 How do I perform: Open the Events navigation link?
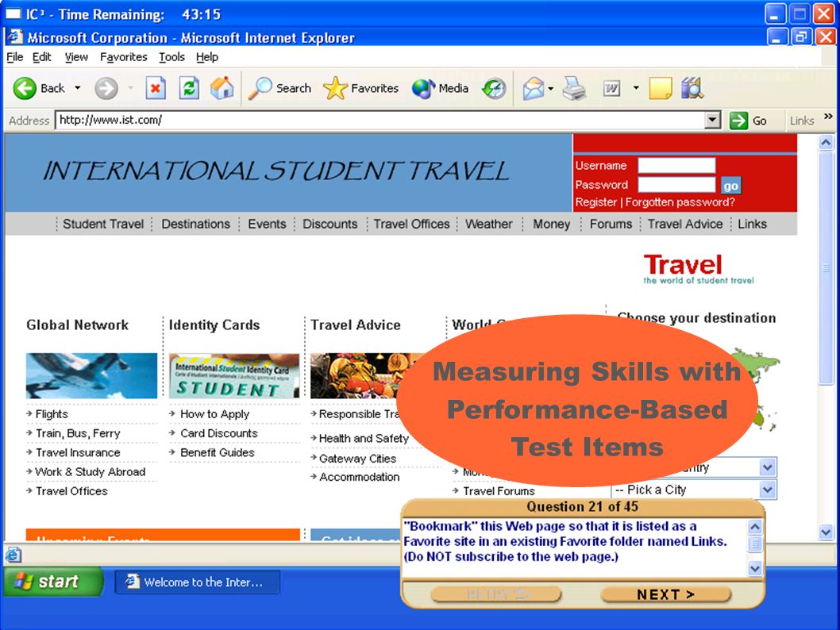click(267, 224)
